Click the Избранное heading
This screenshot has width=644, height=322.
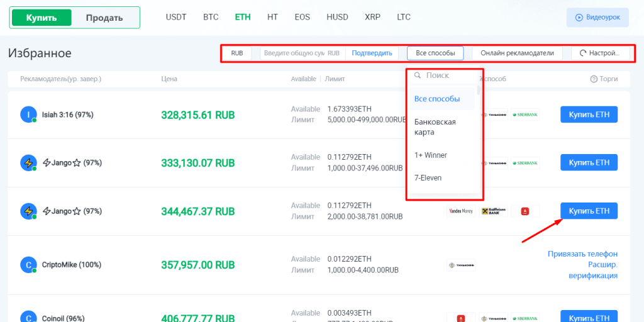tap(40, 53)
